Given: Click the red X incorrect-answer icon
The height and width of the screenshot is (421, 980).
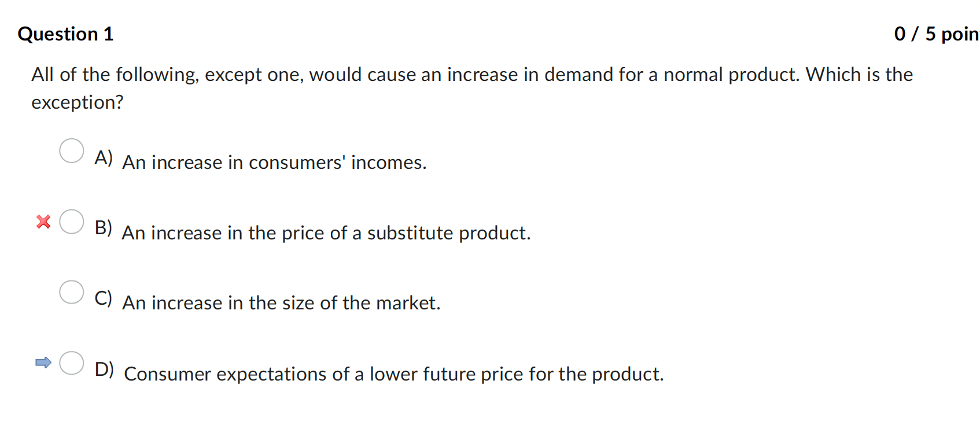Looking at the screenshot, I should [42, 222].
